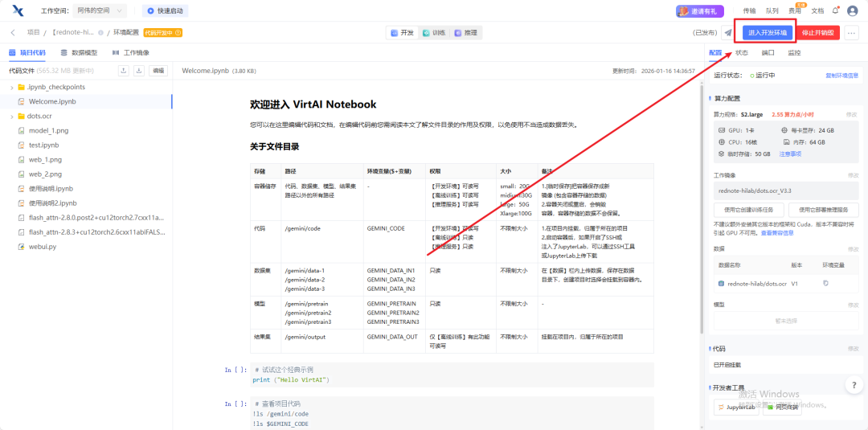Click 修改 next to 工作镜像
868x430 pixels.
click(853, 175)
